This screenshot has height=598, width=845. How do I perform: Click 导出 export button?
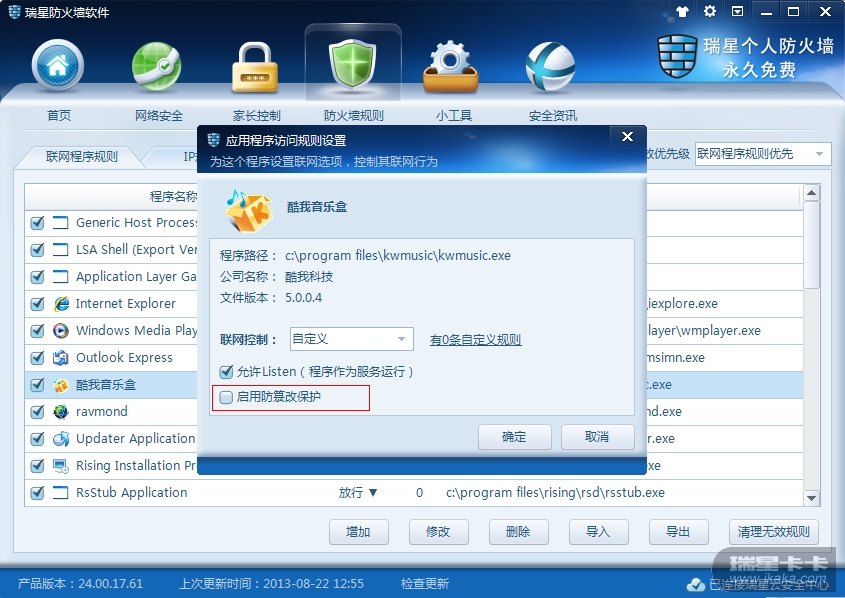tap(678, 532)
